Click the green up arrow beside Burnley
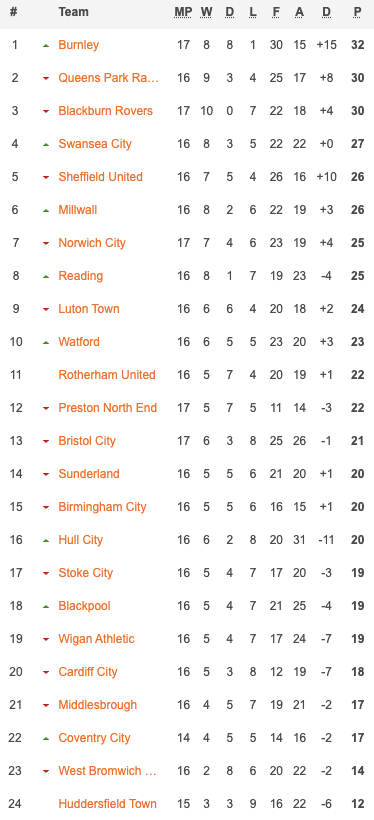The width and height of the screenshot is (374, 820). (x=46, y=45)
